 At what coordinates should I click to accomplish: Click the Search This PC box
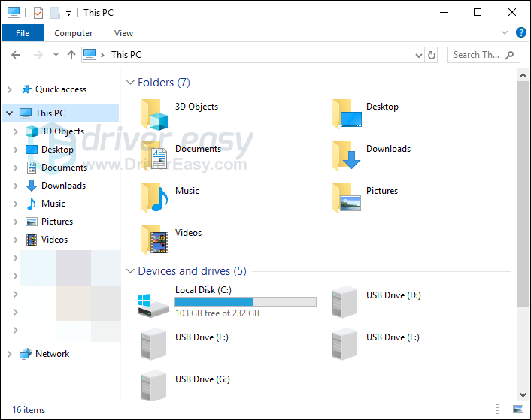(476, 55)
